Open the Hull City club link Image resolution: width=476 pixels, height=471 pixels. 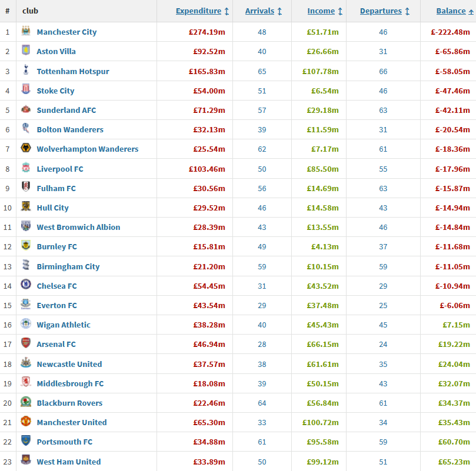[x=53, y=208]
